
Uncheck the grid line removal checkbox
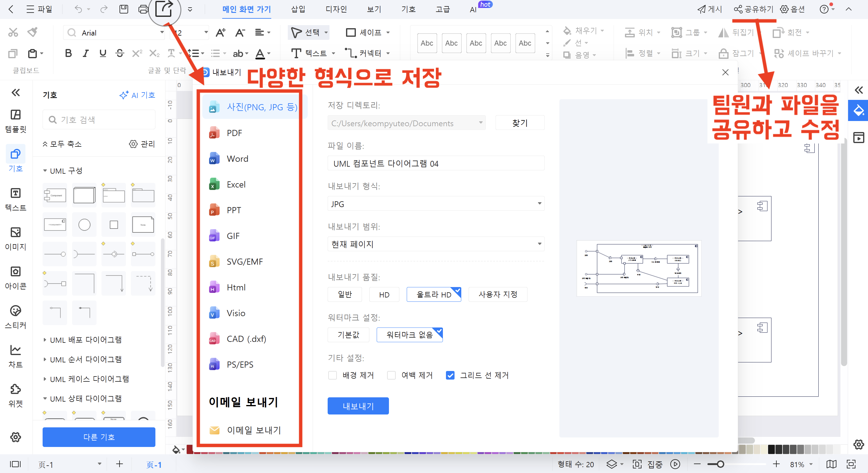click(450, 375)
